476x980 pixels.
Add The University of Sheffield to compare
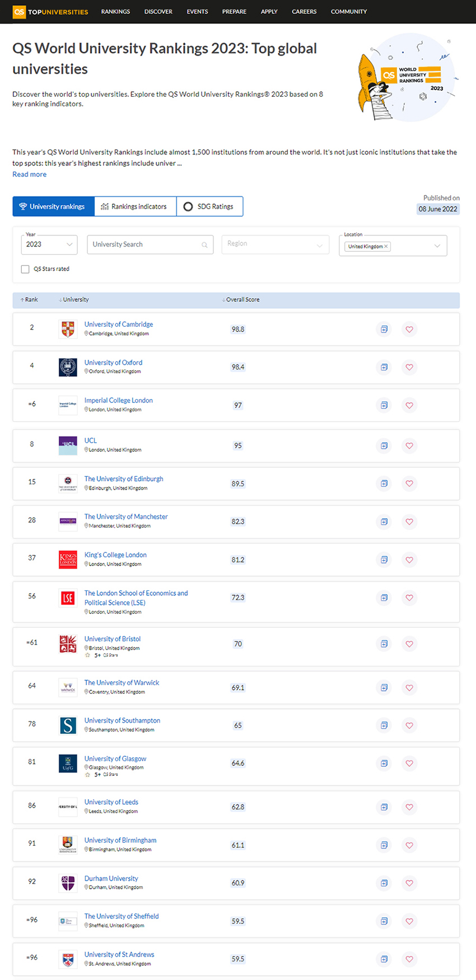pyautogui.click(x=384, y=921)
